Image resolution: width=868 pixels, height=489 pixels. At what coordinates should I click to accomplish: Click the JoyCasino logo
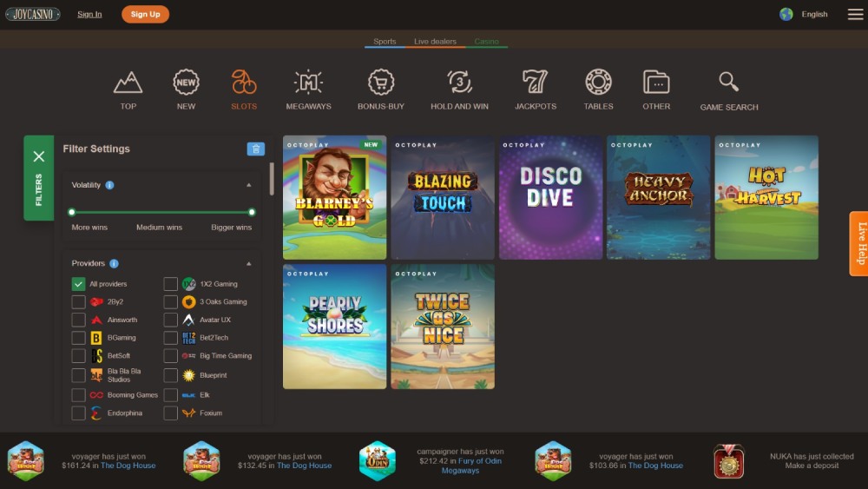tap(33, 15)
